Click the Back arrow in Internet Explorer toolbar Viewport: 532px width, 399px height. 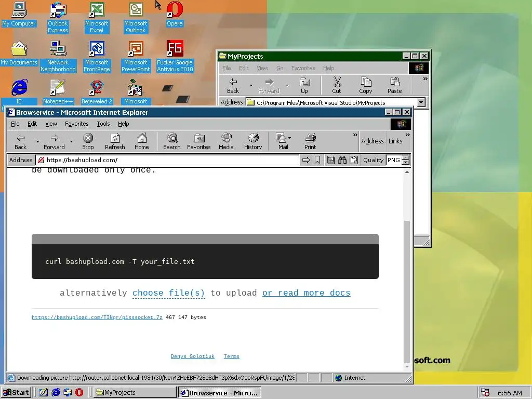(20, 141)
